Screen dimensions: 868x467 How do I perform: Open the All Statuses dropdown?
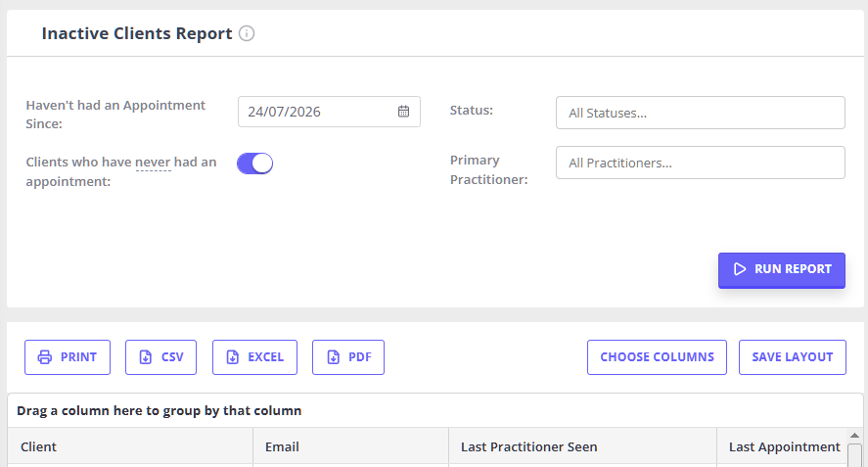pos(701,113)
